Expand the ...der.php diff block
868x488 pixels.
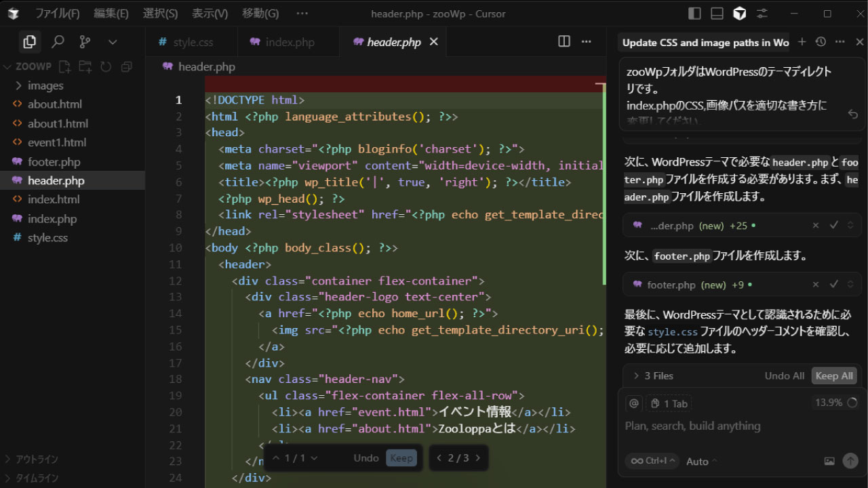pos(852,226)
